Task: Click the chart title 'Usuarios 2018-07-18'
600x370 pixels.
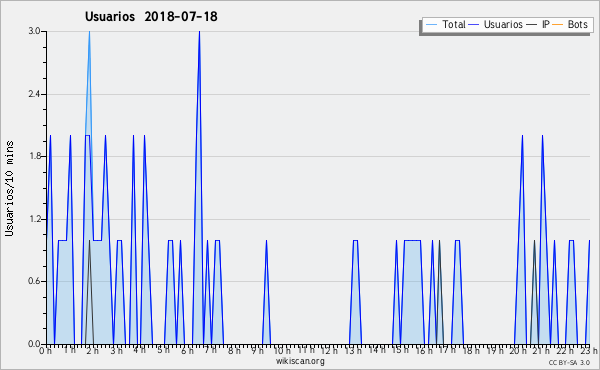Action: coord(151,17)
